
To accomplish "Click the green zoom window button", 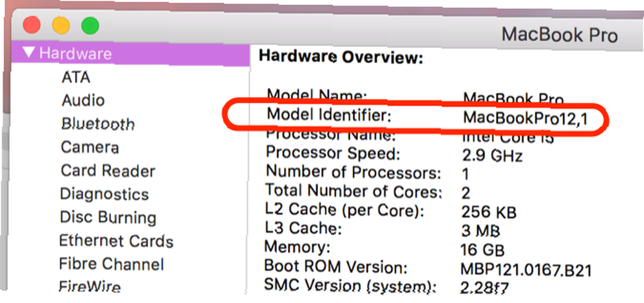I will [90, 26].
